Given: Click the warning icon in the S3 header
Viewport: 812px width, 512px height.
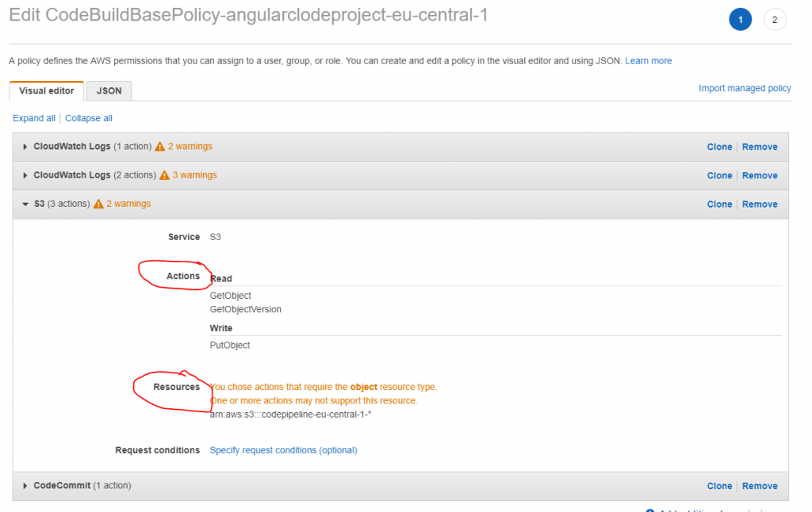Looking at the screenshot, I should point(98,204).
